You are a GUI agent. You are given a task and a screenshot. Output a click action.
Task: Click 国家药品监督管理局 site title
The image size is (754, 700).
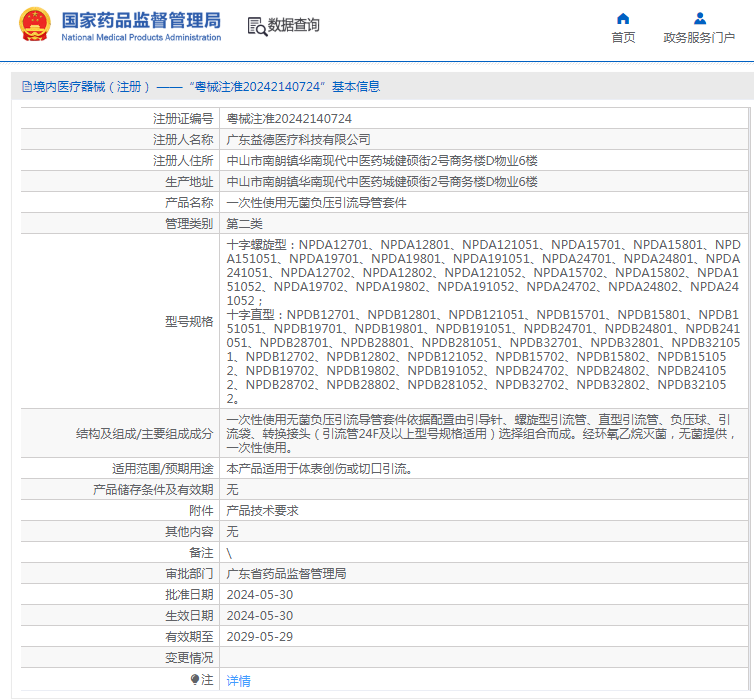pyautogui.click(x=141, y=21)
